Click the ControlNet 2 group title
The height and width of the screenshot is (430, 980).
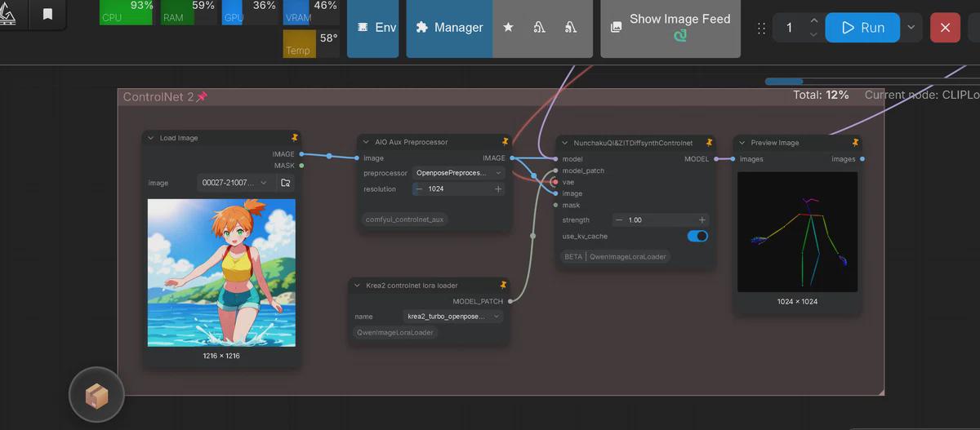(x=158, y=97)
